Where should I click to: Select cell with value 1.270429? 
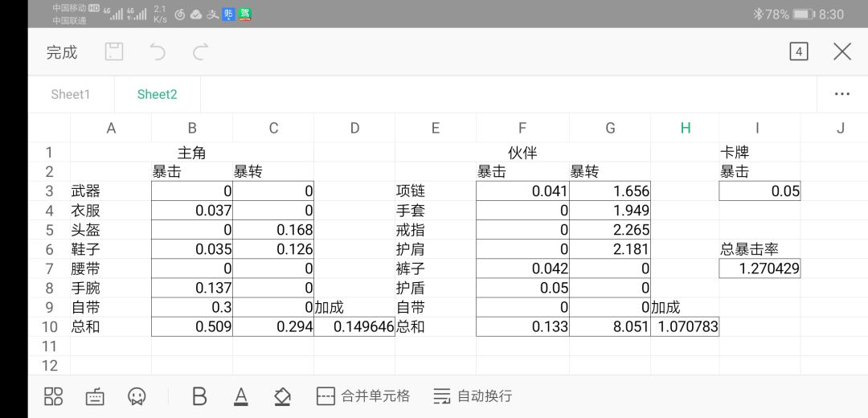coord(759,268)
